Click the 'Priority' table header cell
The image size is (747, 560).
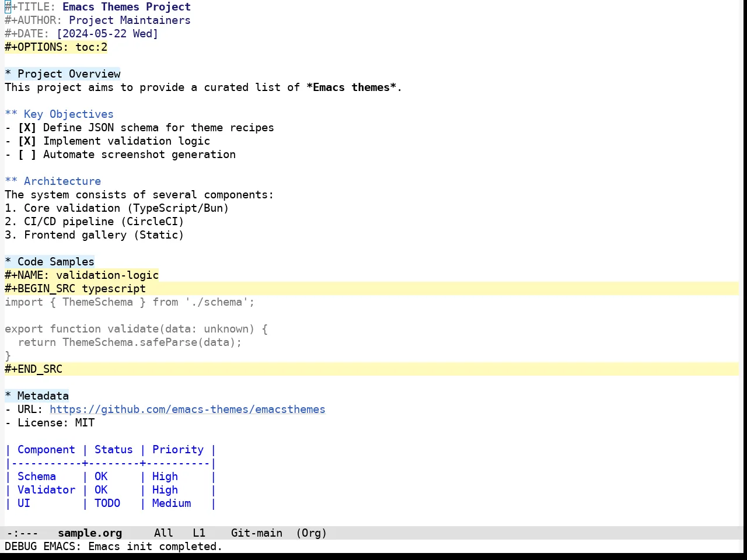pos(178,450)
